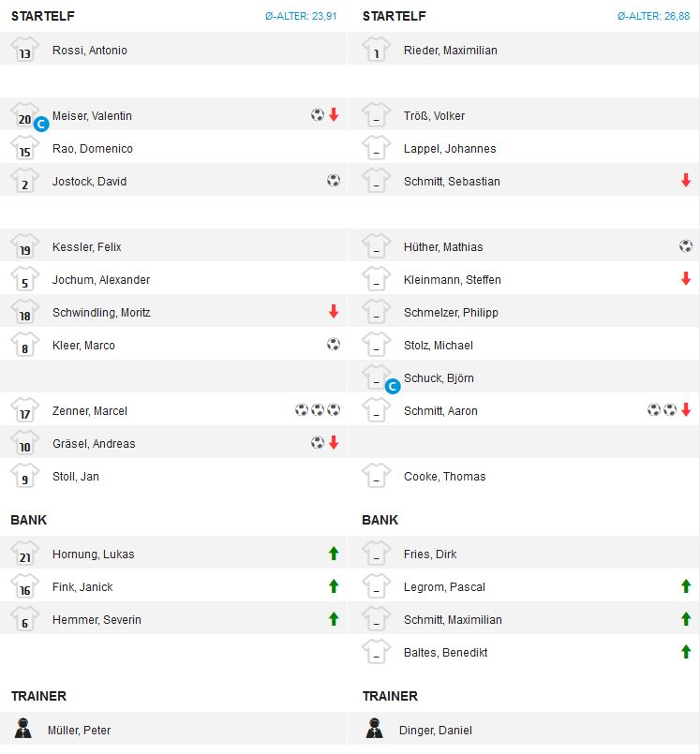Open bench player Fink, Janick
This screenshot has height=754, width=700.
click(83, 587)
